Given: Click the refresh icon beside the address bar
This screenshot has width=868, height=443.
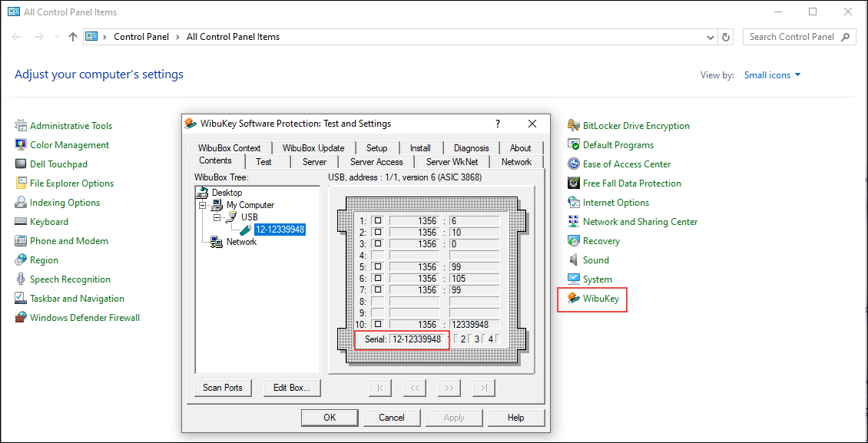Looking at the screenshot, I should [727, 37].
